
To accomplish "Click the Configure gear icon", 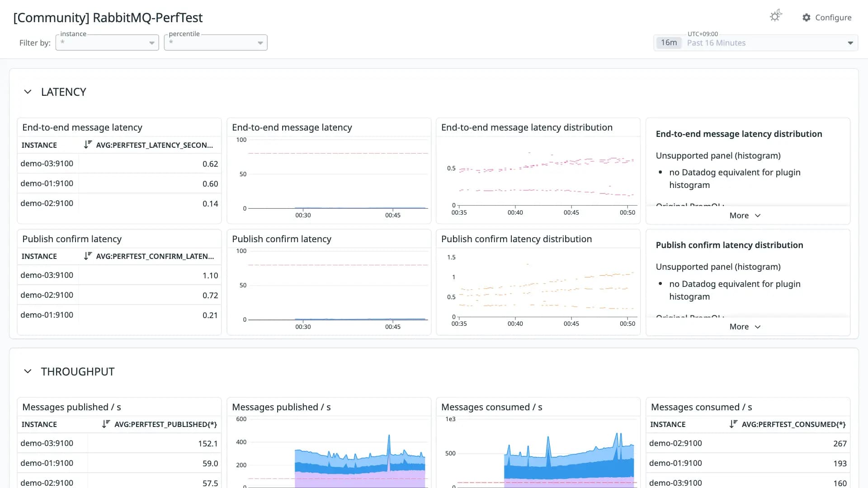I will tap(807, 18).
